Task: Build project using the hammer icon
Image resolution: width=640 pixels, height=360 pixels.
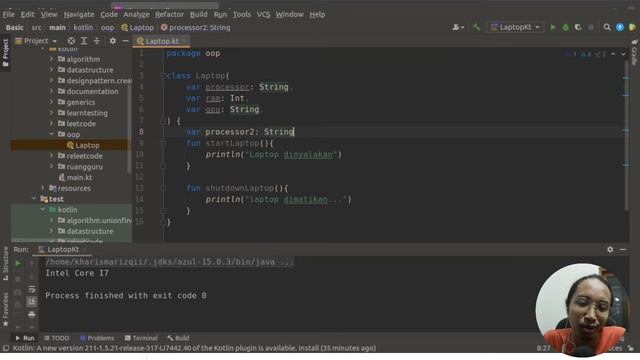Action: [x=476, y=27]
